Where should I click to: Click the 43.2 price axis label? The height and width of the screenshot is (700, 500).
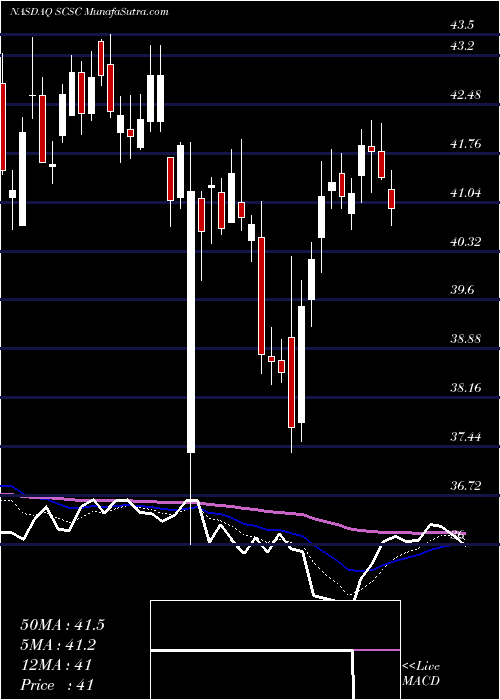[x=462, y=46]
